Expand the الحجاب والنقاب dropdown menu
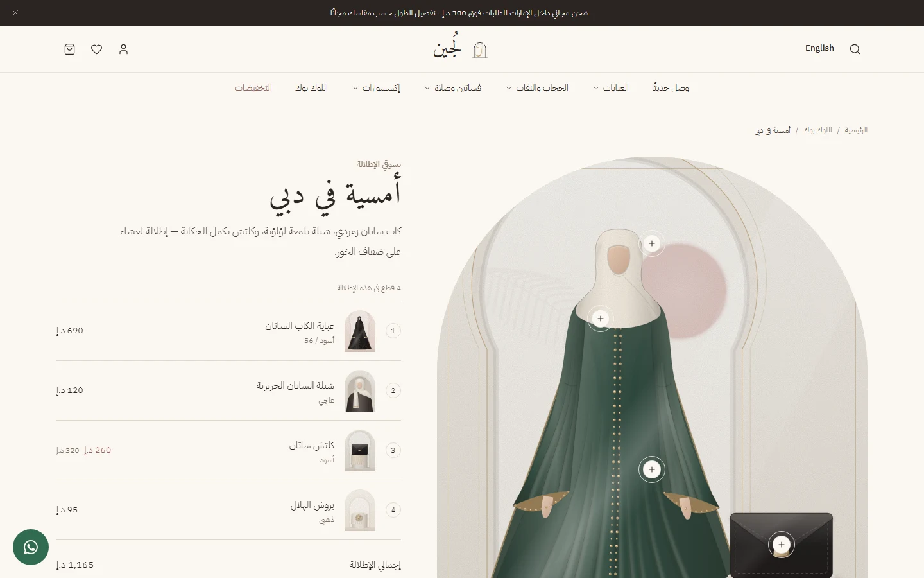 click(x=537, y=88)
